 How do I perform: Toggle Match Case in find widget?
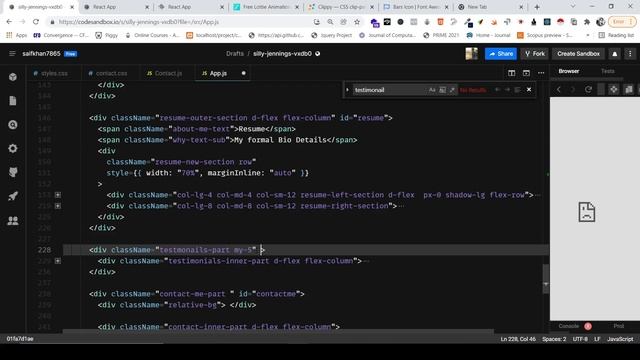click(432, 90)
